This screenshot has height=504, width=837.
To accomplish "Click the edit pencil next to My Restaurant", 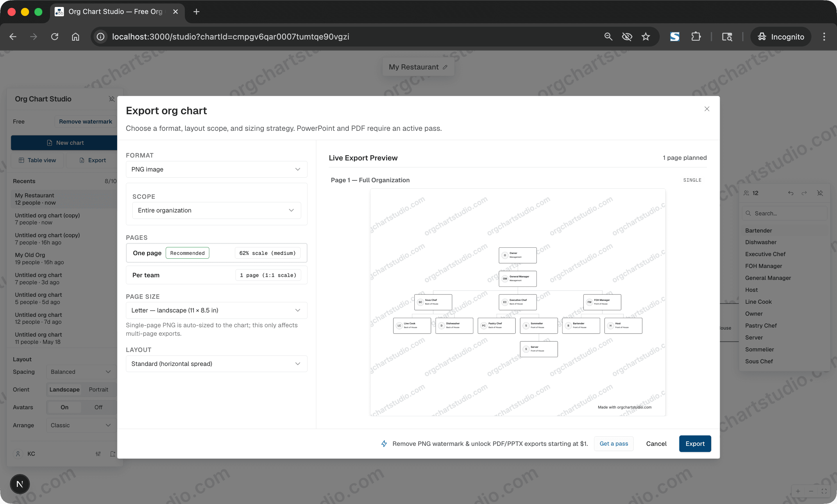I will click(x=445, y=67).
